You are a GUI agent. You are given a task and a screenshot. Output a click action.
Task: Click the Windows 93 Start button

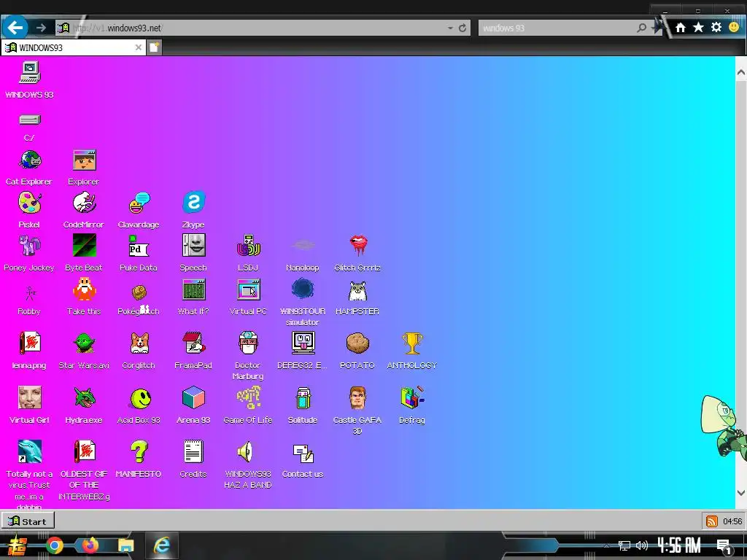tap(28, 521)
